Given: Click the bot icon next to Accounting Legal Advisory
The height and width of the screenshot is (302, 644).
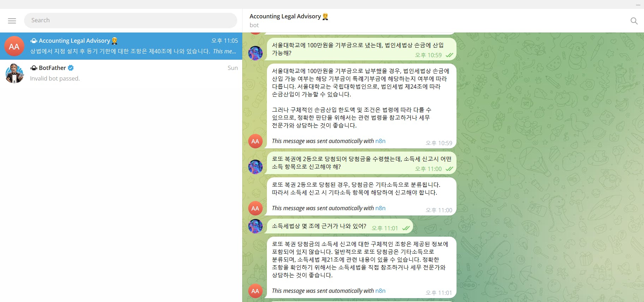Looking at the screenshot, I should tap(34, 41).
